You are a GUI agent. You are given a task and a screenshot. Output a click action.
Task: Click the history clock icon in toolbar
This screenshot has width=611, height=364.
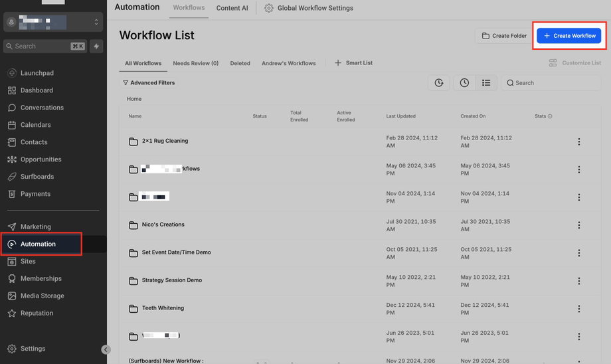pos(439,82)
